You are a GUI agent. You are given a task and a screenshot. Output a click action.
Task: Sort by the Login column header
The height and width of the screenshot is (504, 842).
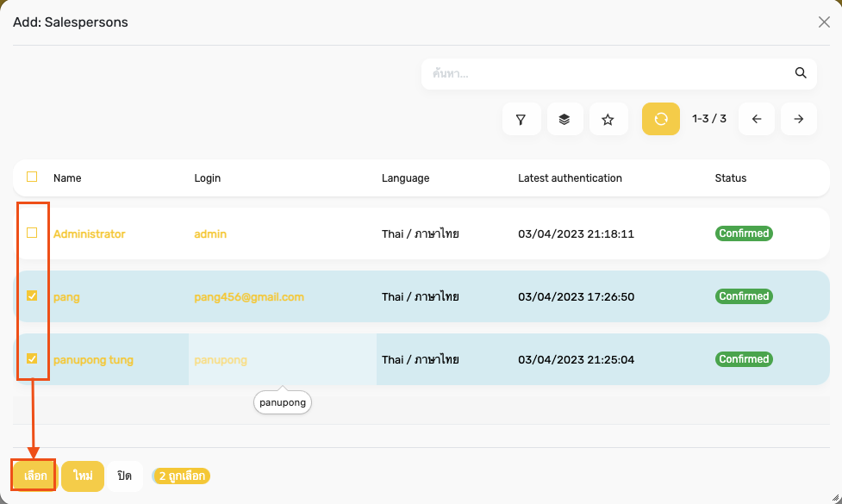208,178
